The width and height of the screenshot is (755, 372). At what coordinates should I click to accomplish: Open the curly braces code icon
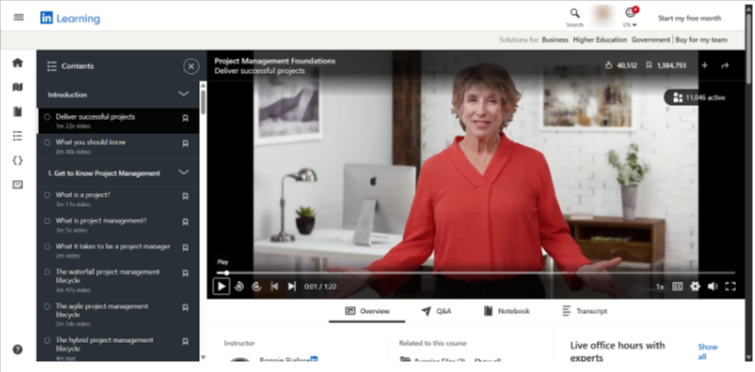point(18,161)
